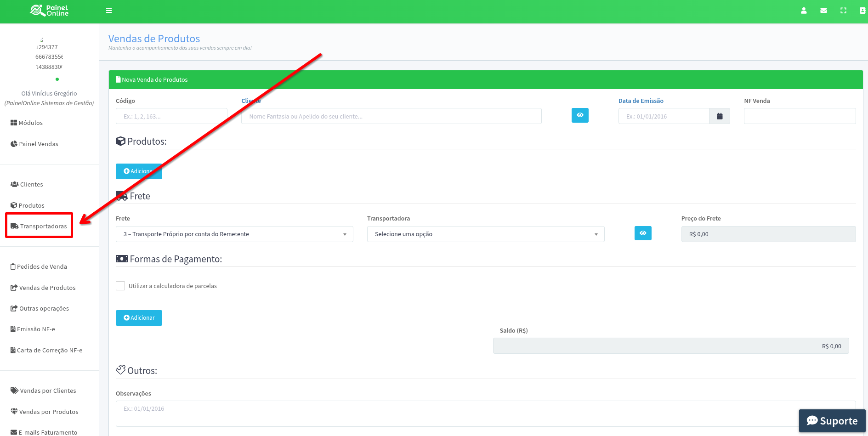Open the Frete type dropdown
868x436 pixels.
(234, 234)
